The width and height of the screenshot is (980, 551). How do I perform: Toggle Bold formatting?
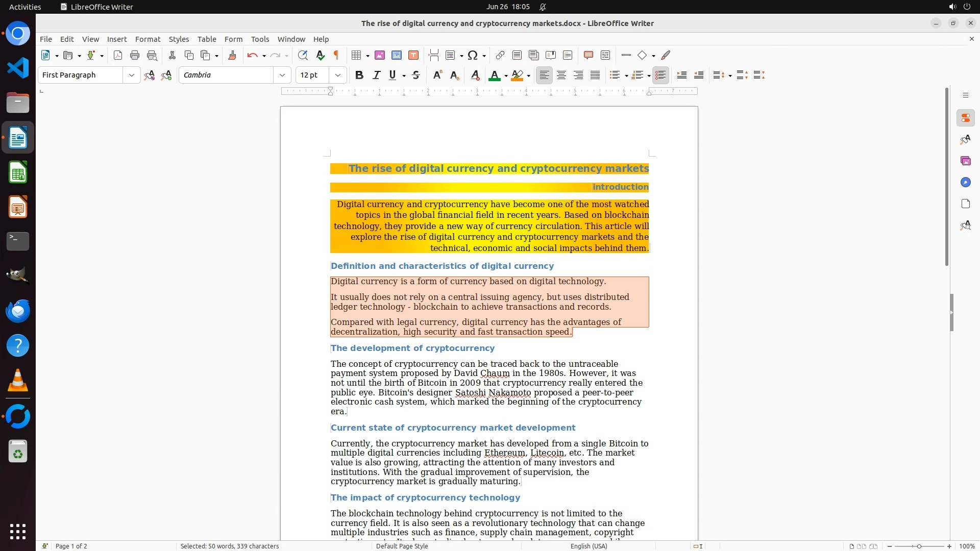359,75
